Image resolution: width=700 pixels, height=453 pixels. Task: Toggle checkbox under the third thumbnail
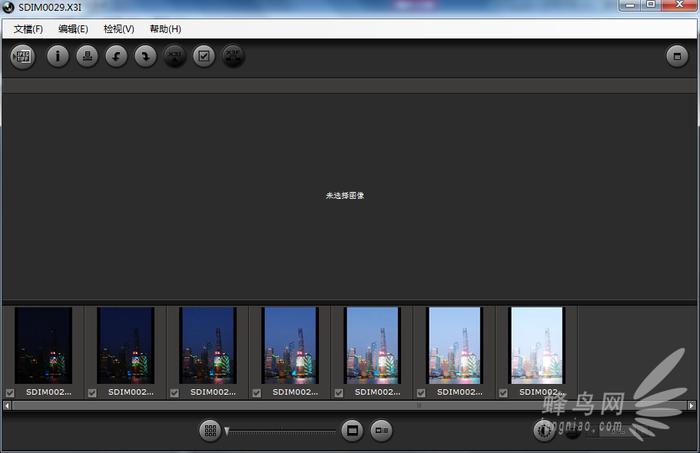[174, 393]
